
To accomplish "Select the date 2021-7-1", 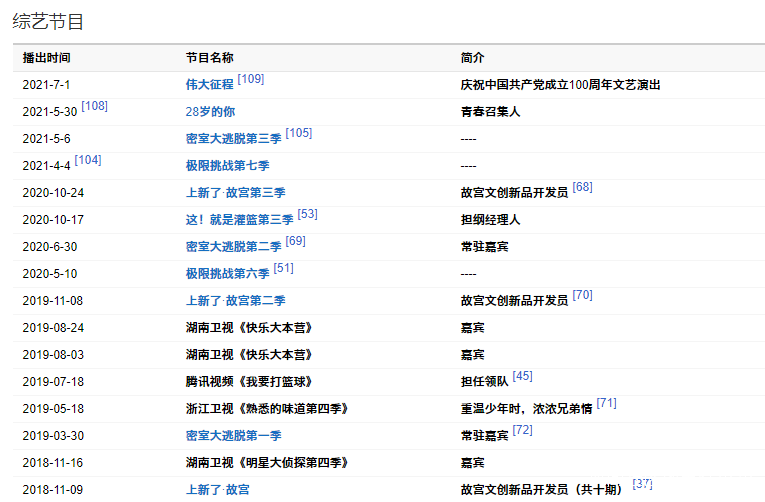I will pos(46,85).
